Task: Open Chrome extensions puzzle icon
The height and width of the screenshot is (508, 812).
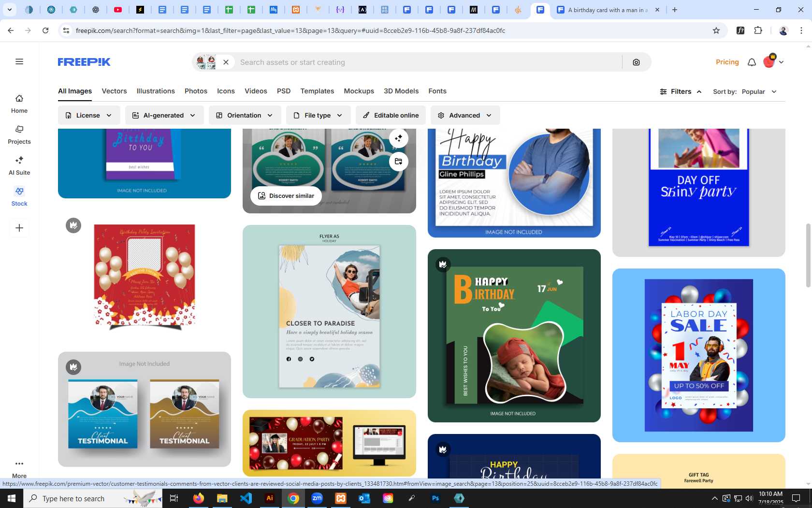Action: (x=758, y=30)
